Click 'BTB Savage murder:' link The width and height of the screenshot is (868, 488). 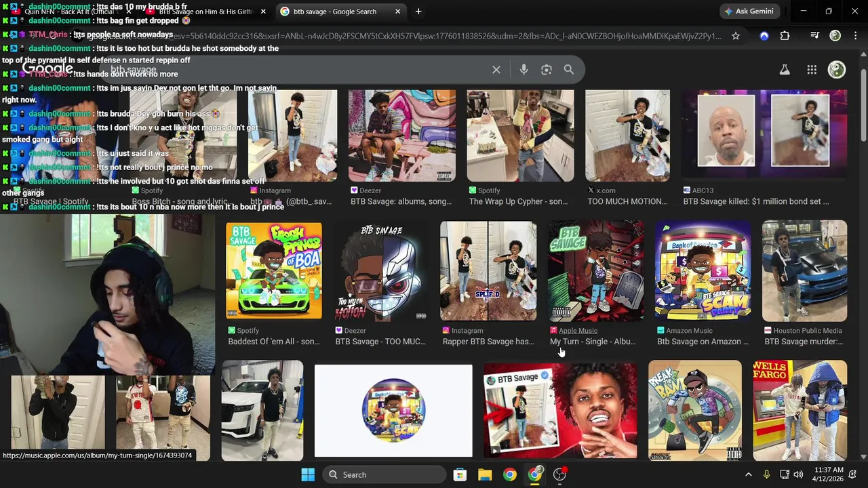pos(804,342)
